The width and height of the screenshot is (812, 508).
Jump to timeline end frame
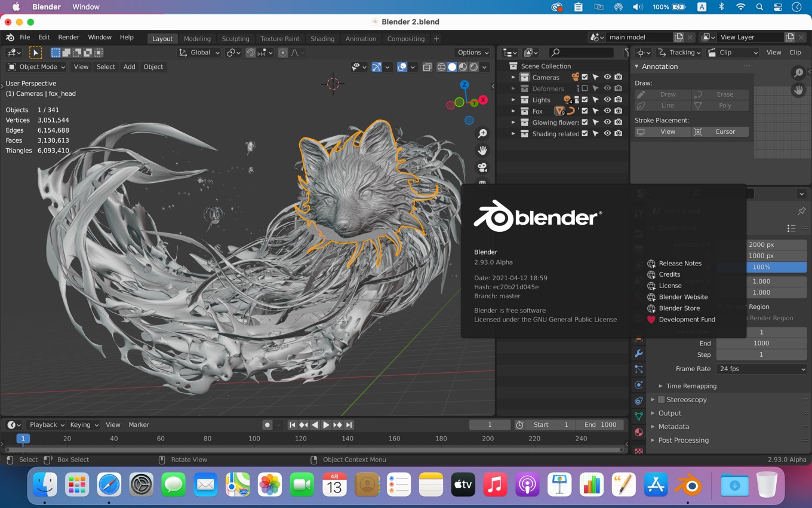(x=349, y=425)
